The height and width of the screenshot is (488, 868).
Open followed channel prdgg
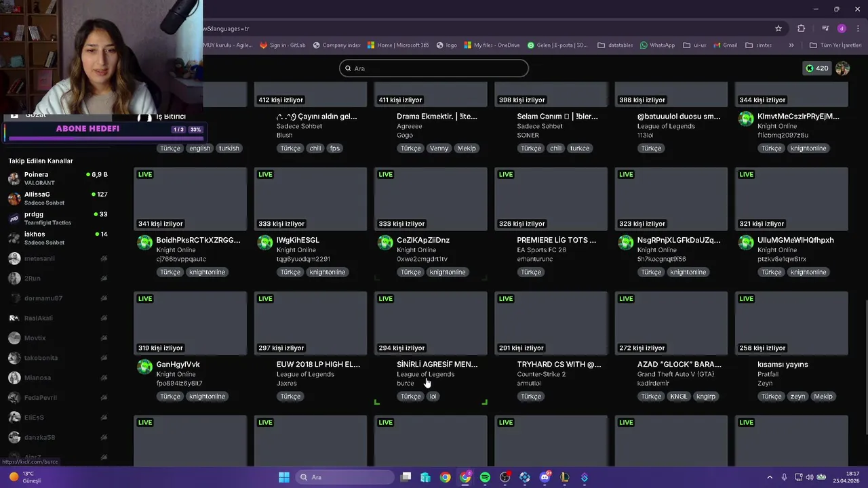coord(58,218)
